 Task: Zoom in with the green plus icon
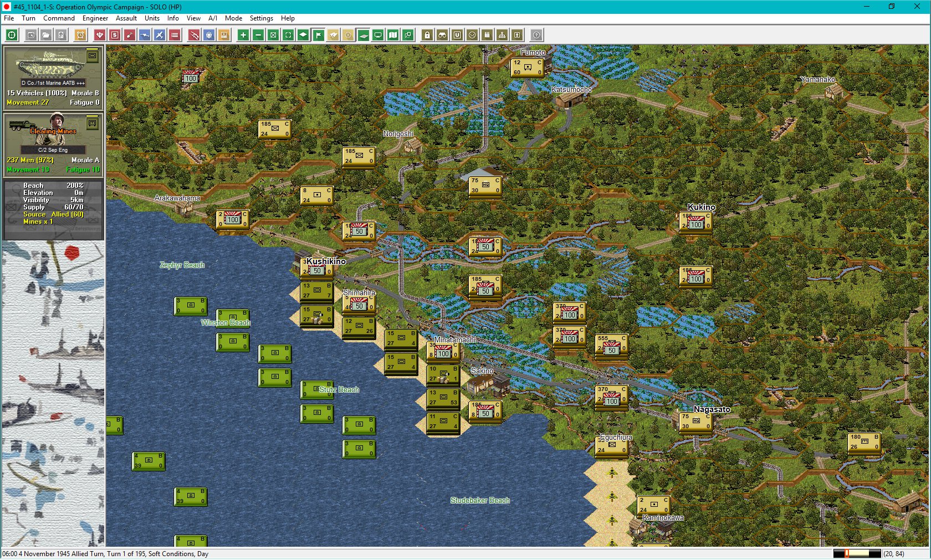(x=243, y=35)
